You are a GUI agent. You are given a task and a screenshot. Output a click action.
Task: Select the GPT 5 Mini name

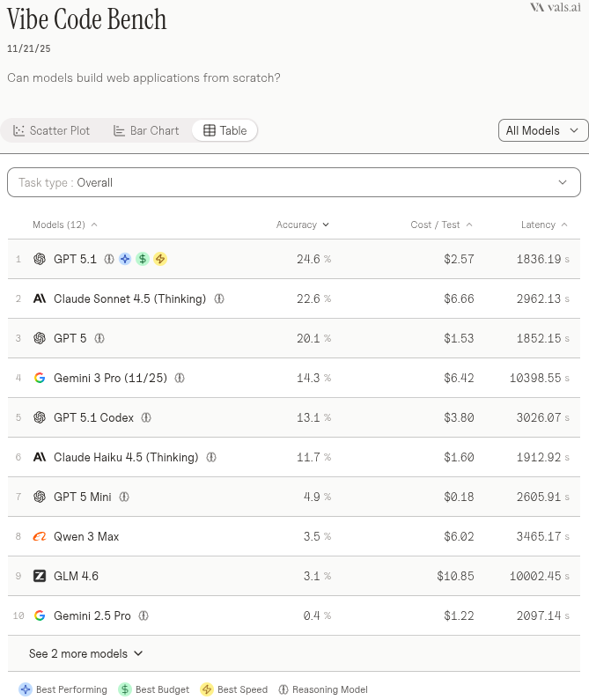click(x=83, y=497)
